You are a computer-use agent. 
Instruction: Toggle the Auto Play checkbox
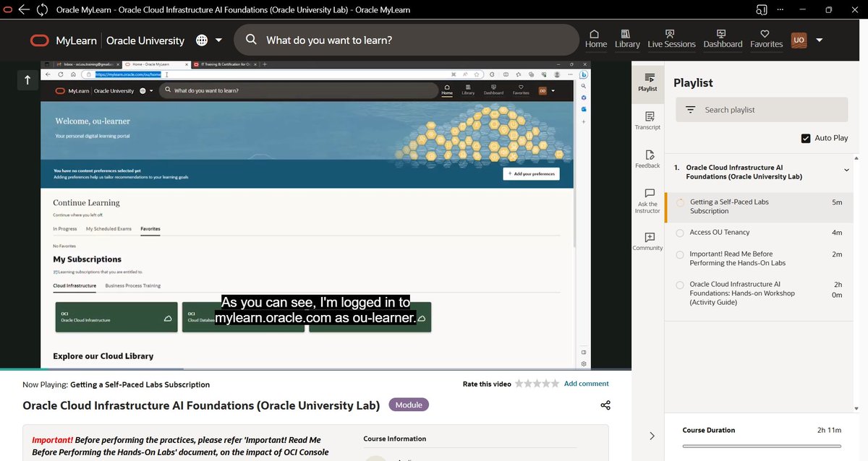(x=806, y=138)
